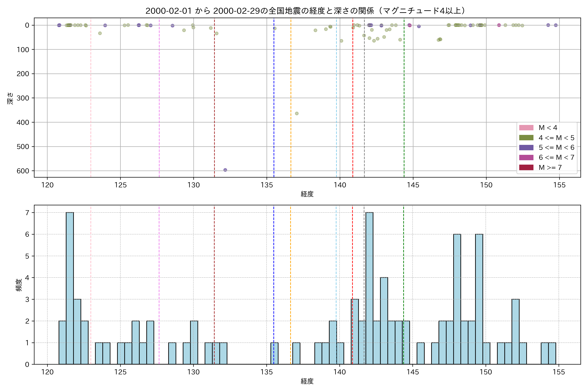Click the deep earthquake point near depth 600
The image size is (588, 392).
pyautogui.click(x=225, y=170)
